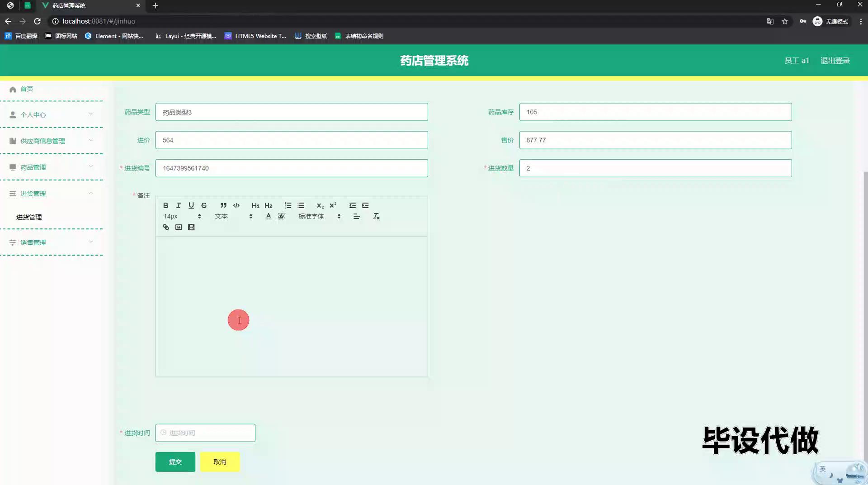Clear text formatting in the editor

pos(376,216)
